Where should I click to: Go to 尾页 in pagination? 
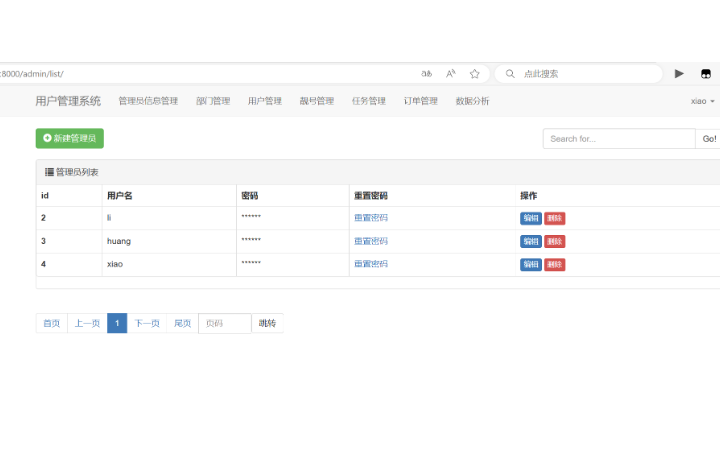tap(182, 323)
